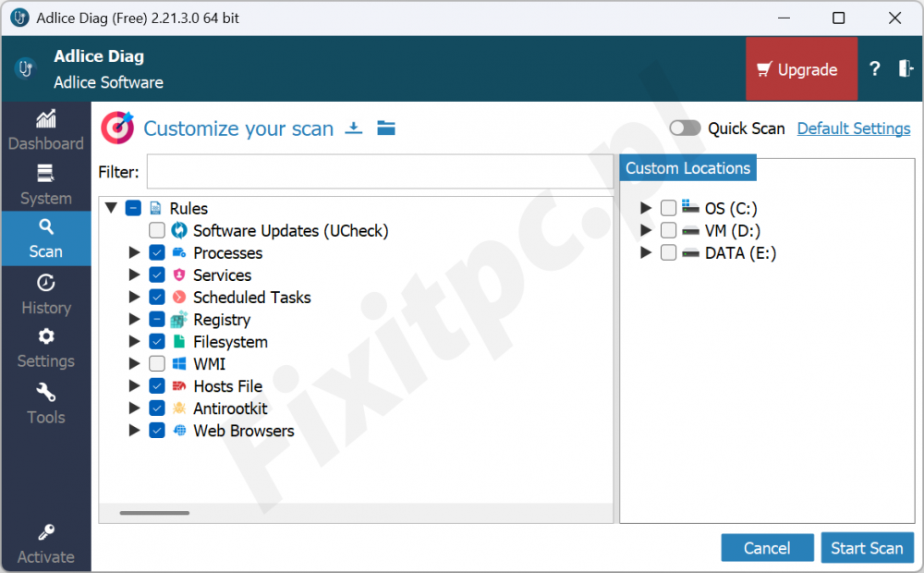This screenshot has height=573, width=924.
Task: Click the folder icon next to scan title
Action: (x=386, y=128)
